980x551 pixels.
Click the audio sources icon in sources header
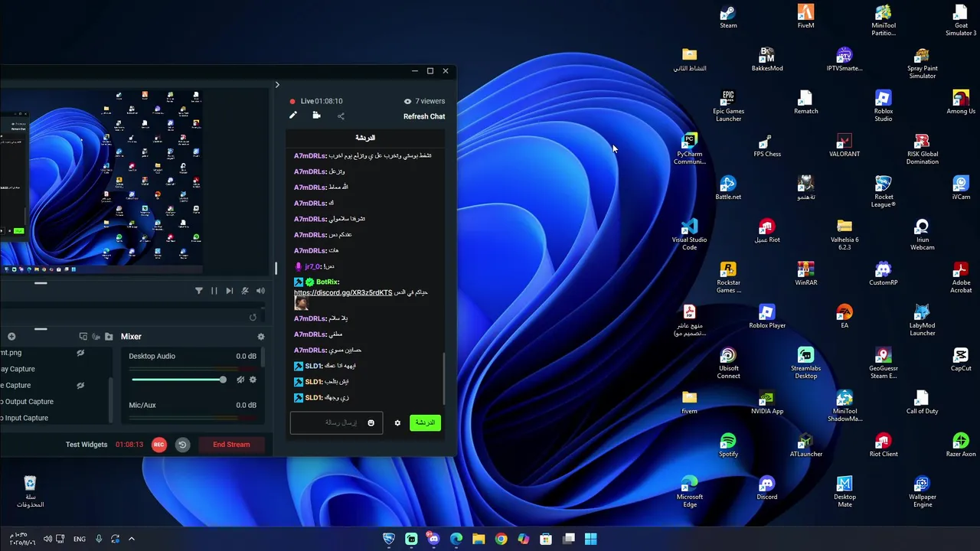(x=96, y=337)
